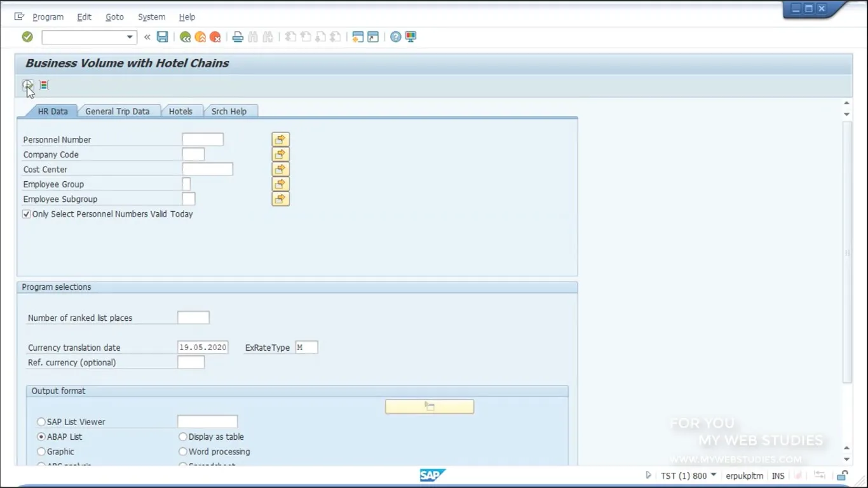Open multiple selection for Employee Subgroup

(280, 199)
